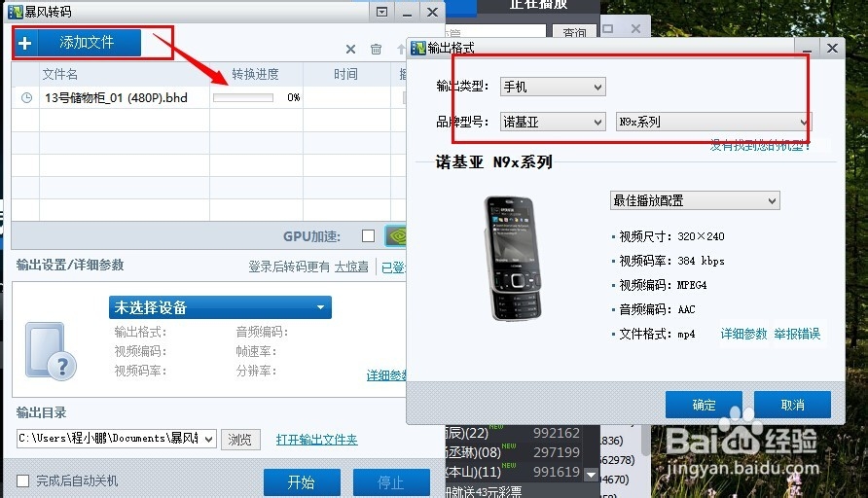Click the plus icon on 添加文件
868x498 pixels.
pos(25,43)
